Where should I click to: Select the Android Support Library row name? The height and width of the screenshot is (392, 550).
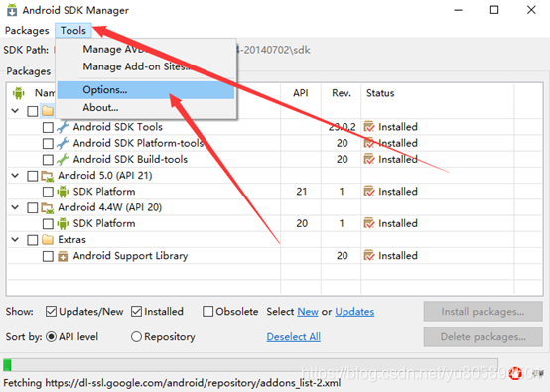[130, 256]
